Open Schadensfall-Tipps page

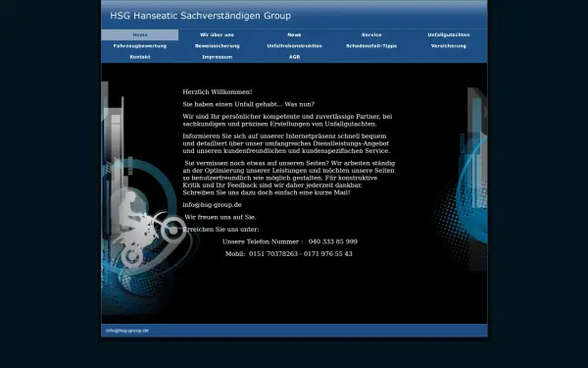(371, 46)
